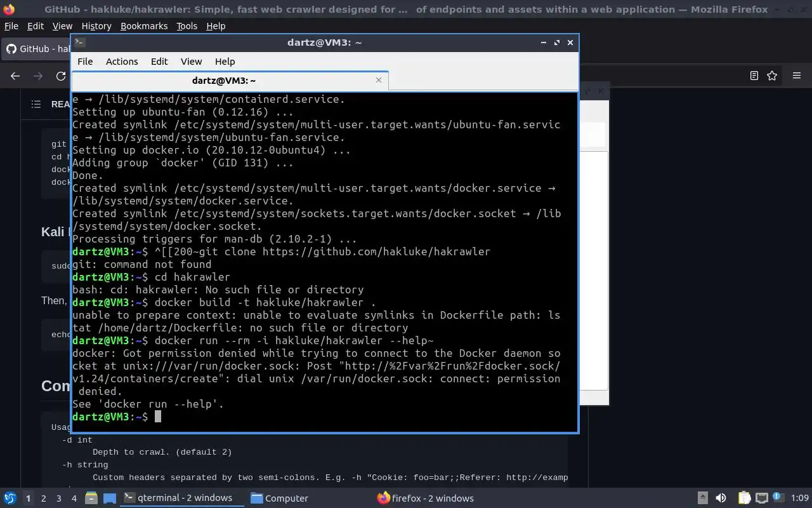This screenshot has height=508, width=812.
Task: Open Firefox's Help menu
Action: (x=216, y=26)
